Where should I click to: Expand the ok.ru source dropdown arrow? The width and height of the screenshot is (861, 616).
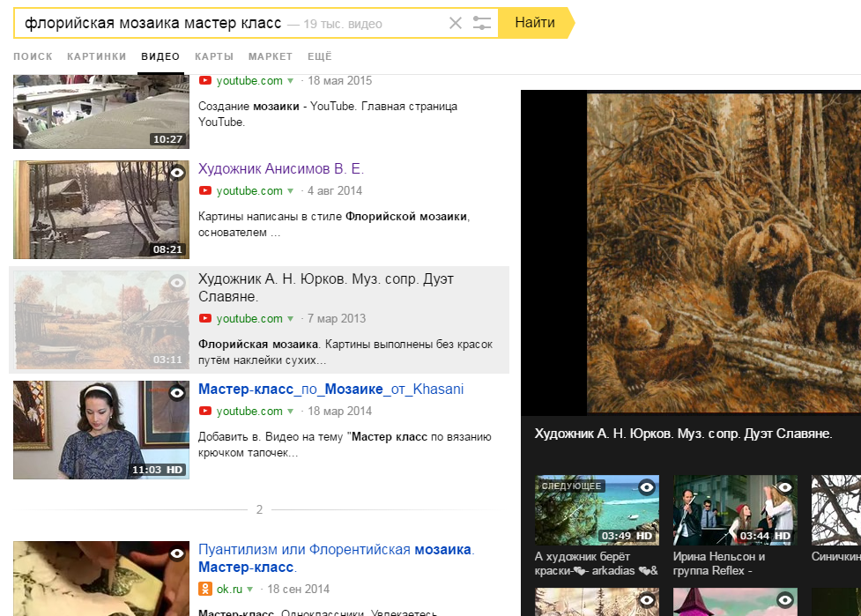(250, 589)
